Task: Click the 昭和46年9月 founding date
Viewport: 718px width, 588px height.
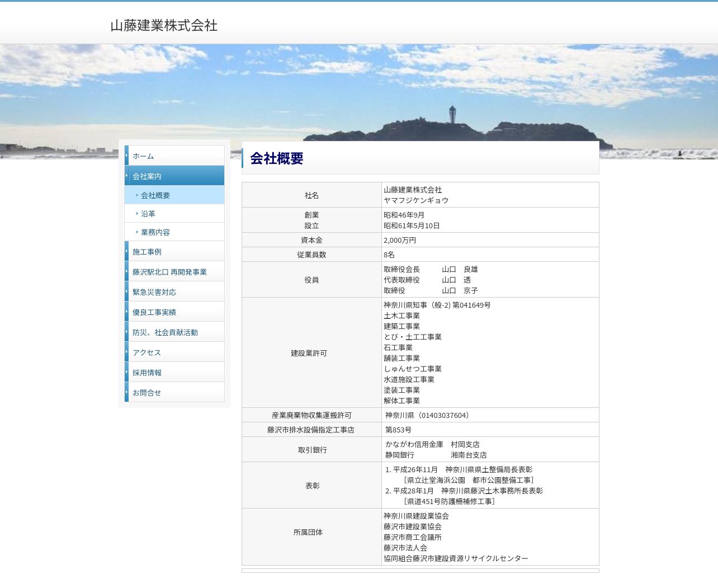Action: 404,215
